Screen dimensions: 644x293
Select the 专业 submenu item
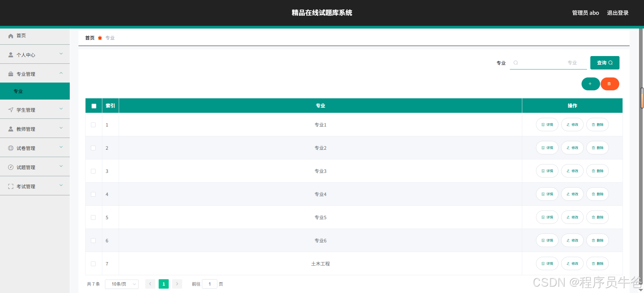pyautogui.click(x=35, y=91)
